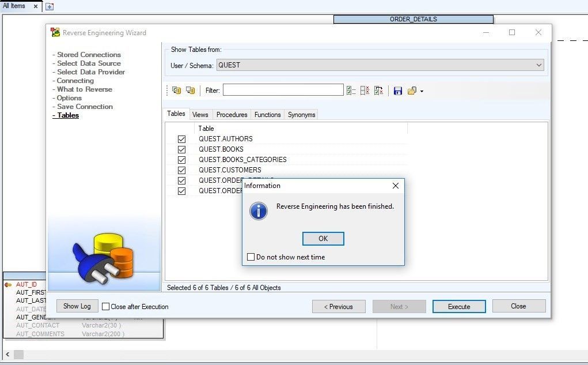588x365 pixels.
Task: Select the Tables tab
Action: (x=176, y=114)
